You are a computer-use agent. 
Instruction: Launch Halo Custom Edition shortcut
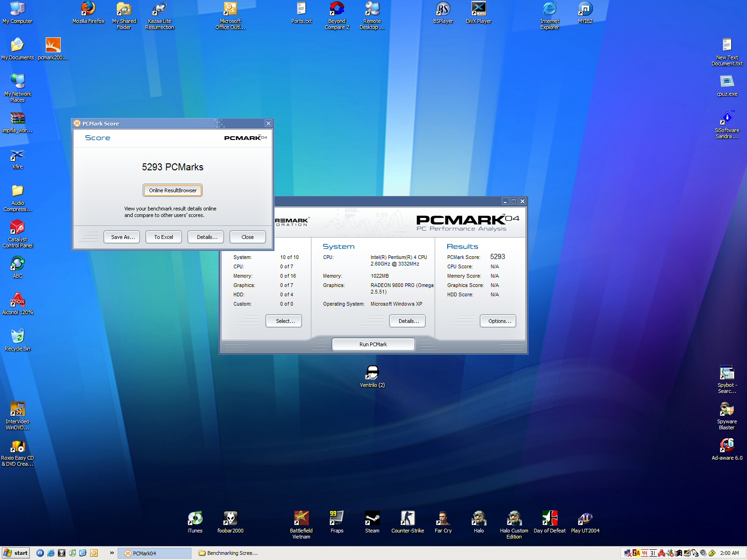click(x=514, y=525)
